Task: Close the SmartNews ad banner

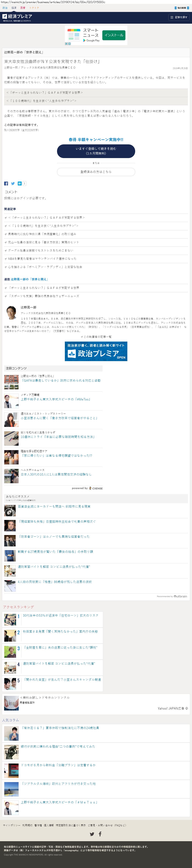Action: point(66,43)
